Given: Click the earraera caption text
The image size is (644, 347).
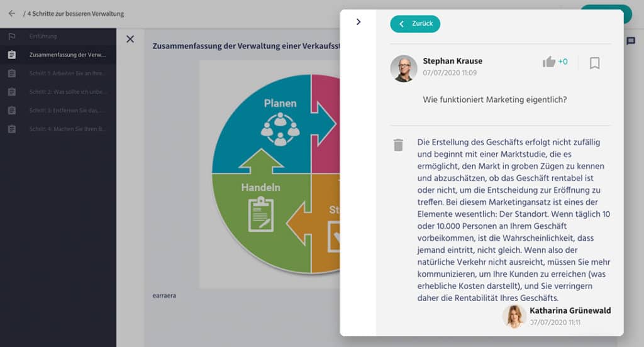Looking at the screenshot, I should (164, 295).
